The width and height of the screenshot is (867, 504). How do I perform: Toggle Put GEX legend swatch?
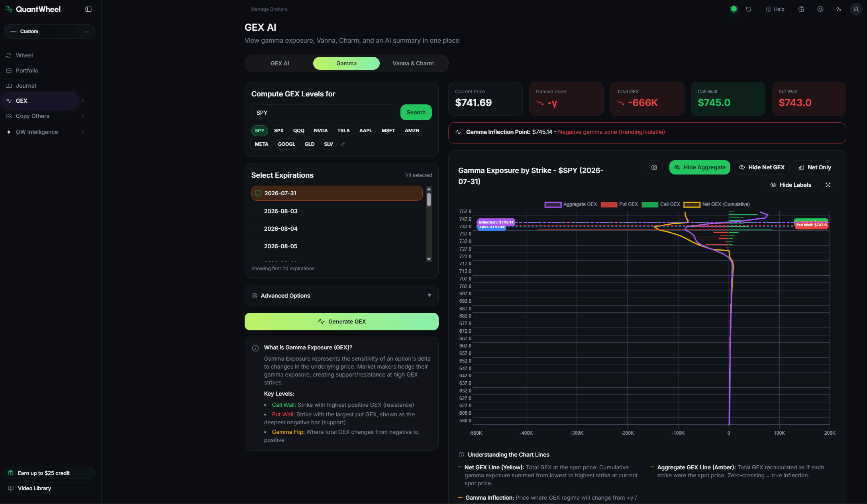(609, 204)
